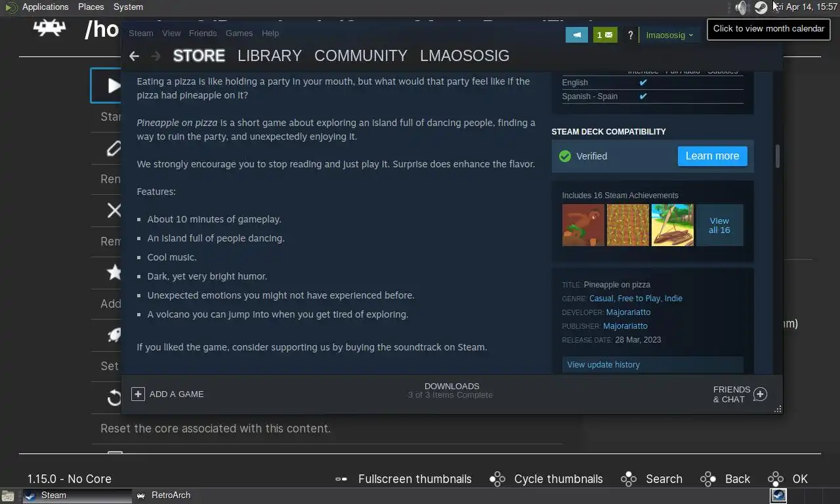Open the Applications menu
Viewport: 840px width, 504px height.
tap(45, 7)
